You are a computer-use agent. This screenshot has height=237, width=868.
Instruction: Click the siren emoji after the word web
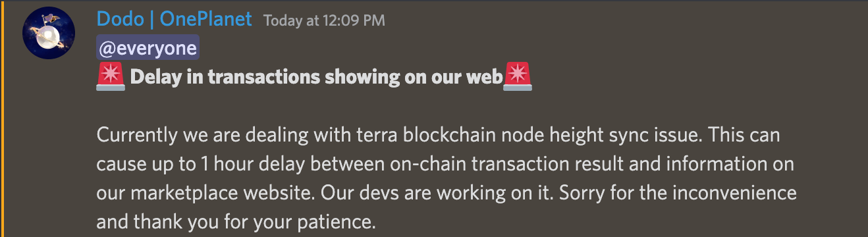pyautogui.click(x=517, y=77)
